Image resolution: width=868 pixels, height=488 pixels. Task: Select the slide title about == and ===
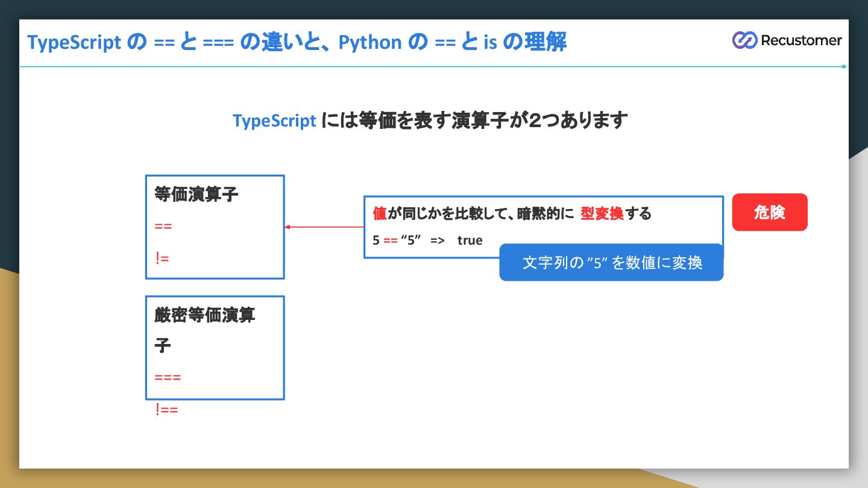pyautogui.click(x=297, y=42)
